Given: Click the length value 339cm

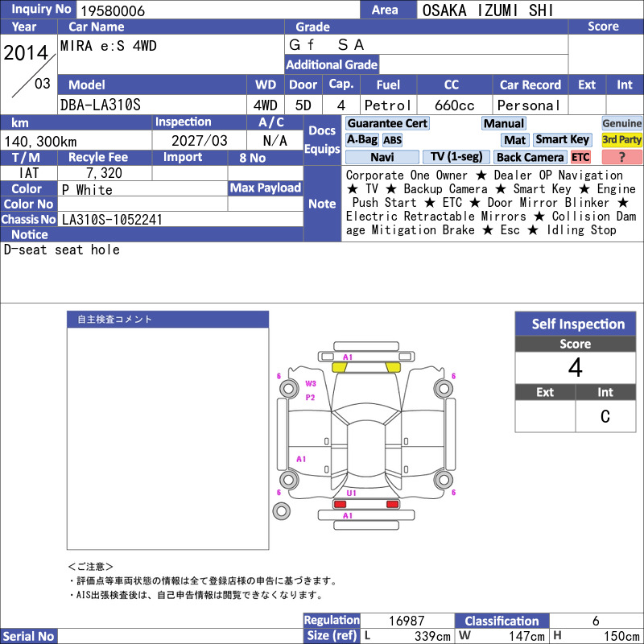Looking at the screenshot, I should point(432,636).
